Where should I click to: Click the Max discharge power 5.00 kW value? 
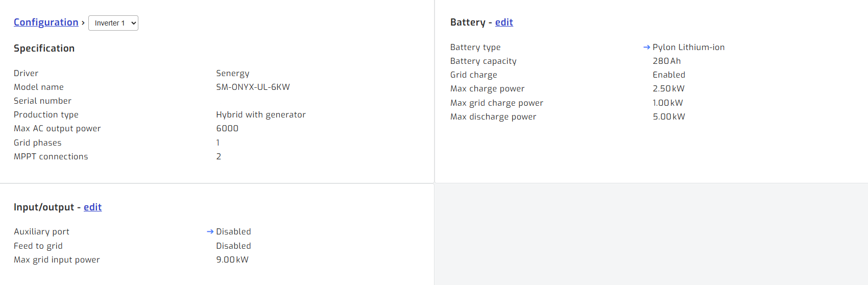[x=669, y=116]
